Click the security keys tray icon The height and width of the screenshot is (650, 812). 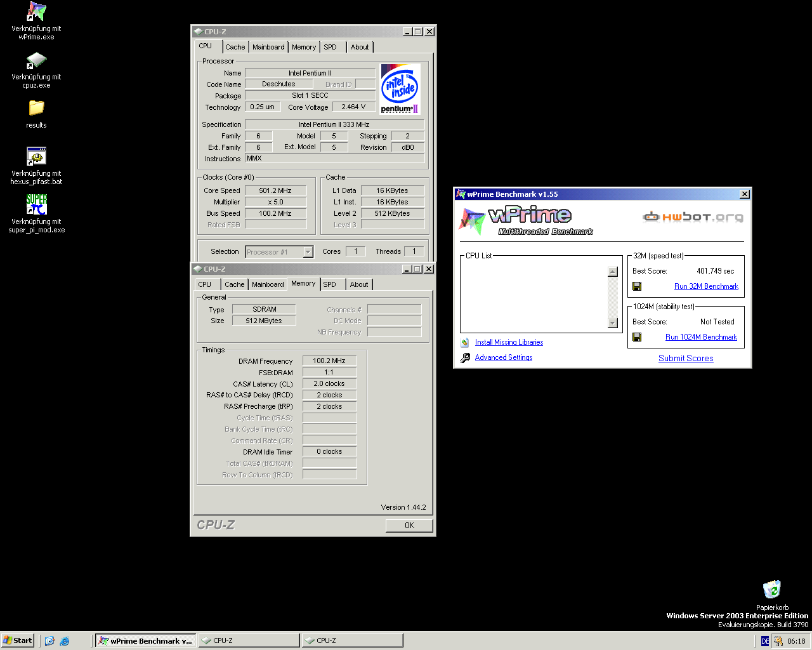click(778, 641)
